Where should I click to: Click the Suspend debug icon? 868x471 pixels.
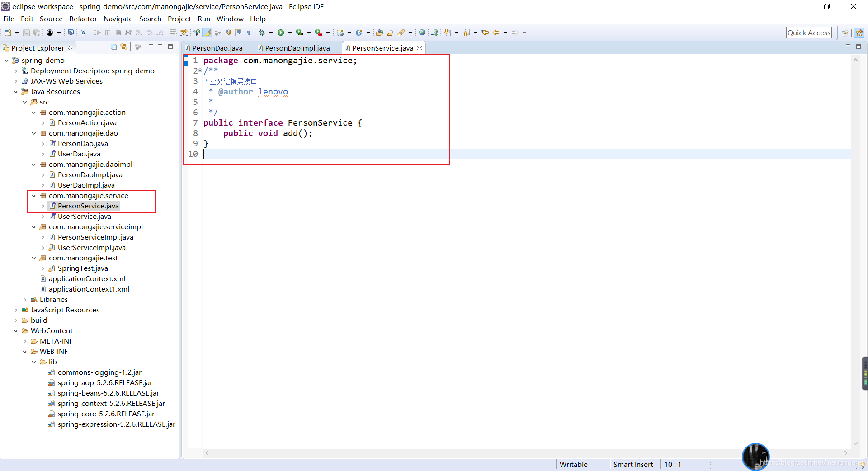click(x=108, y=33)
